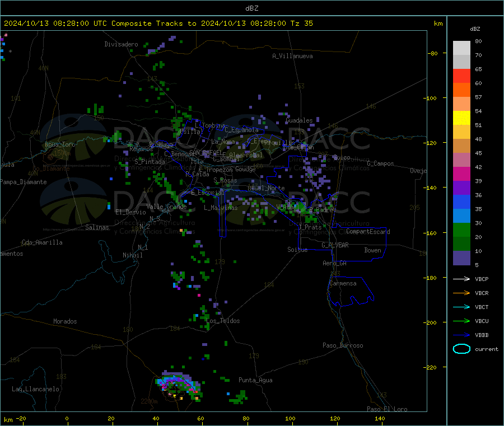This screenshot has height=426, width=504.
Task: Click the Soitue map label
Action: click(x=297, y=250)
